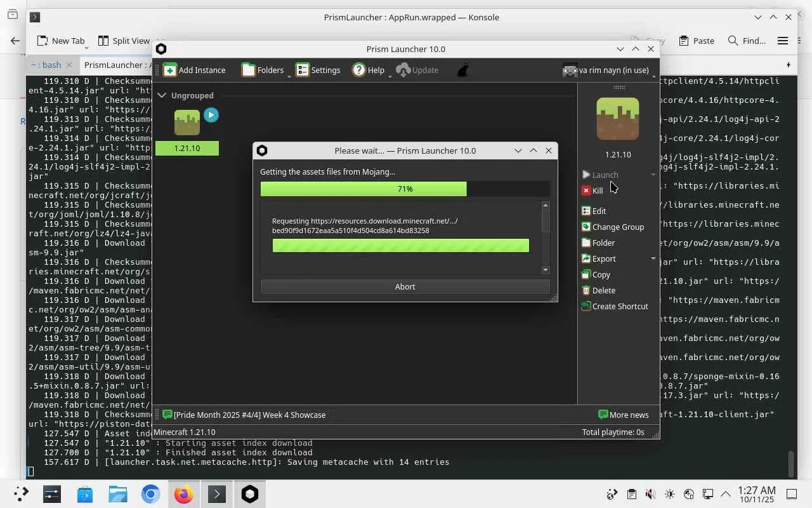Image resolution: width=812 pixels, height=508 pixels.
Task: Click Export in the instance sidebar
Action: click(598, 258)
